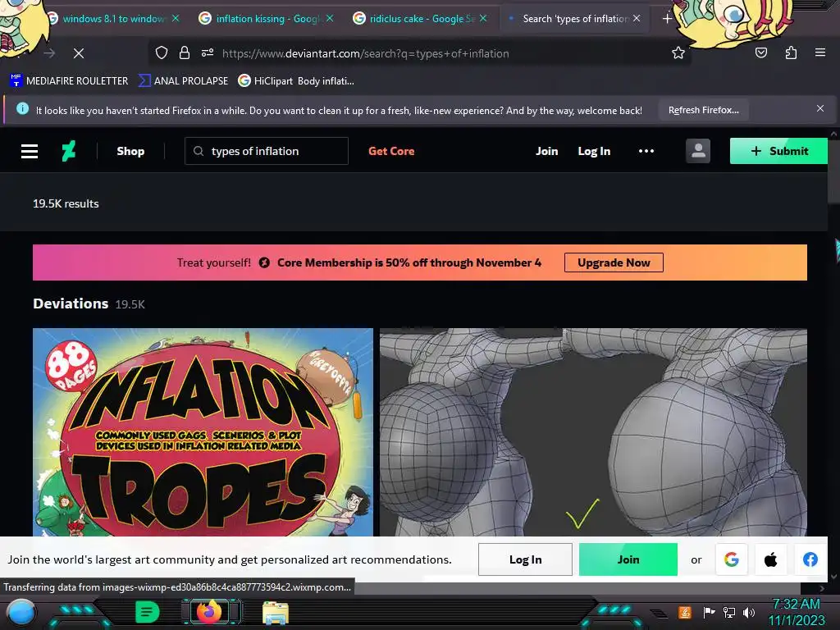The height and width of the screenshot is (630, 840).
Task: Click the network tray icon
Action: click(x=729, y=612)
